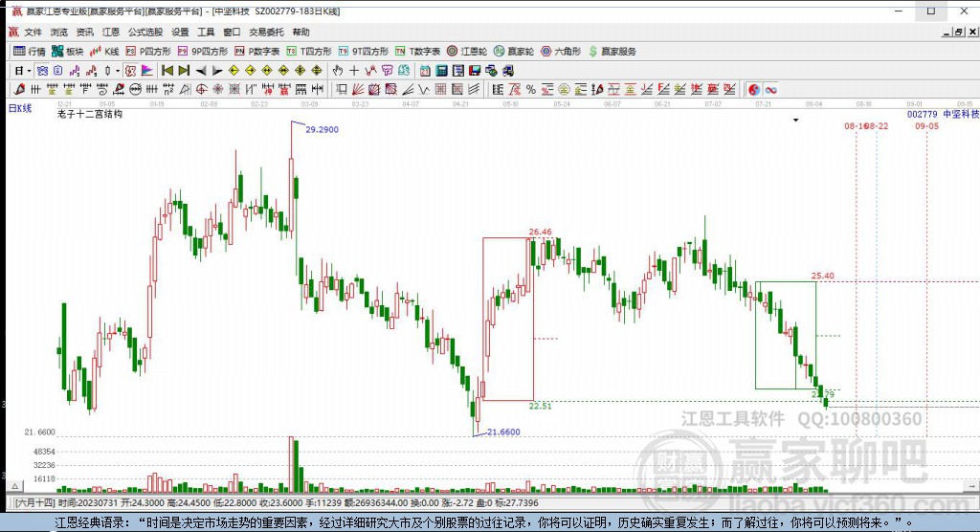980x532 pixels.
Task: Click the truck icon in toolbar
Action: click(x=507, y=71)
